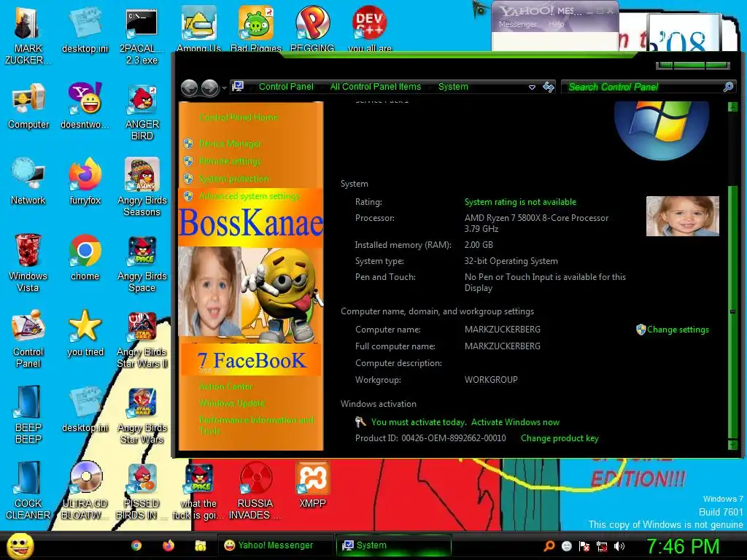Open Angry Birds Star Wars II shortcut
Screen dimensions: 747x560
pos(142,340)
